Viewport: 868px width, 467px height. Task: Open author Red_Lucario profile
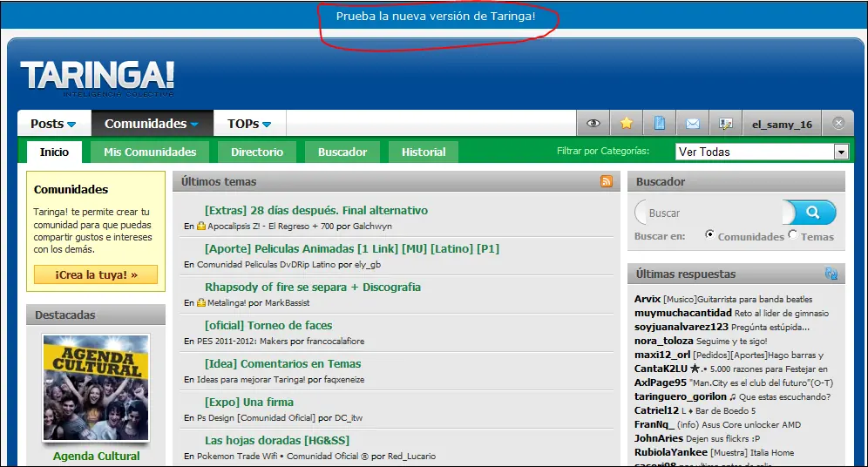click(x=411, y=456)
